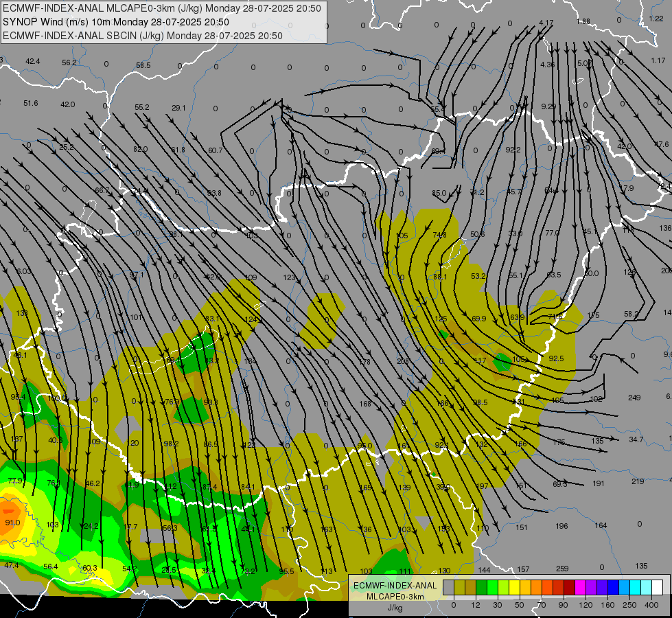This screenshot has height=618, width=672.
Task: Click the map value 91.0
Action: [12, 523]
